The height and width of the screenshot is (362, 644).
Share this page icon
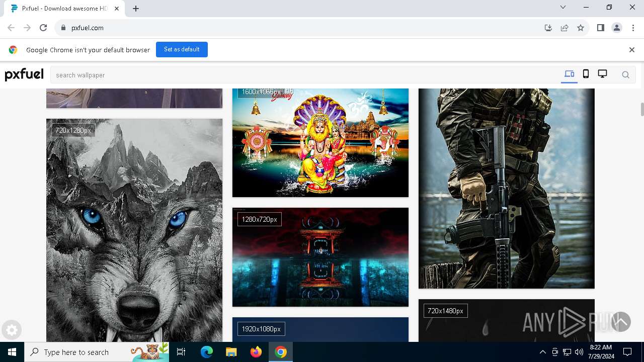(565, 28)
